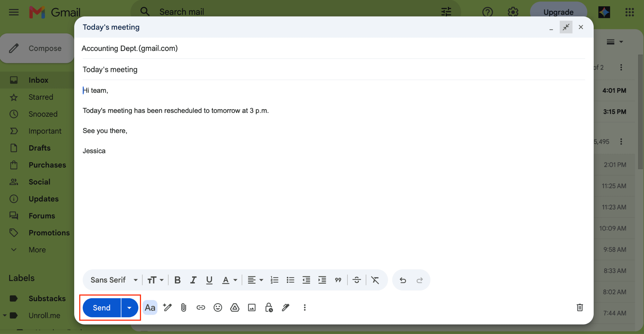644x334 pixels.
Task: Open the email received at 3:15 PM
Action: 614,112
